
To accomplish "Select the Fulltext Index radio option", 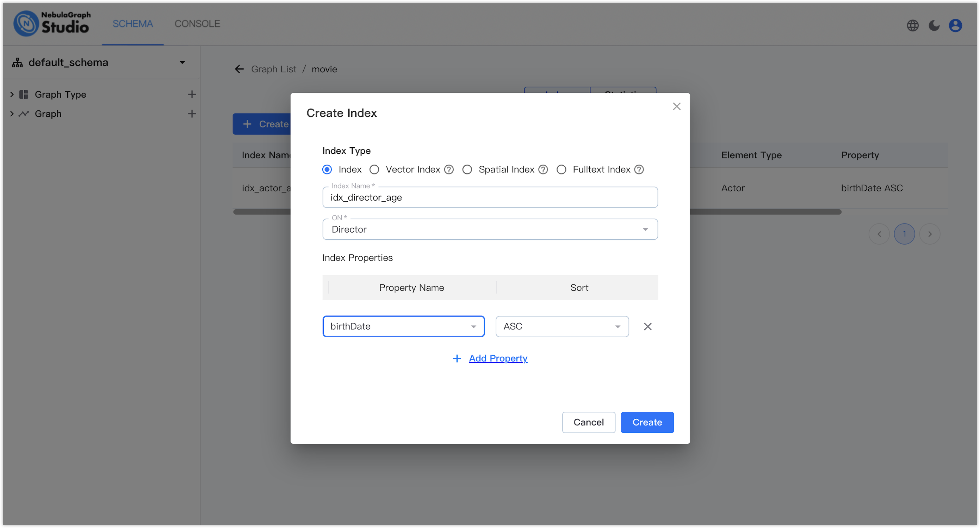I will tap(561, 170).
